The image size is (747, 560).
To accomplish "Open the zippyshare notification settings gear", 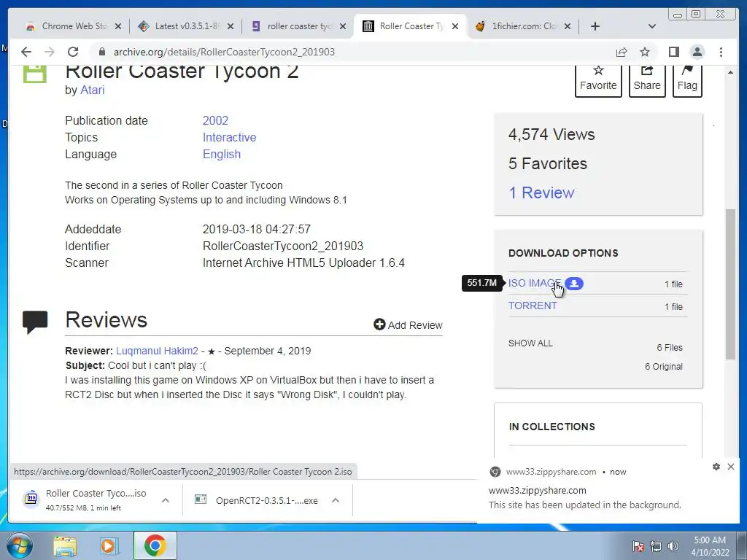I will pos(716,467).
